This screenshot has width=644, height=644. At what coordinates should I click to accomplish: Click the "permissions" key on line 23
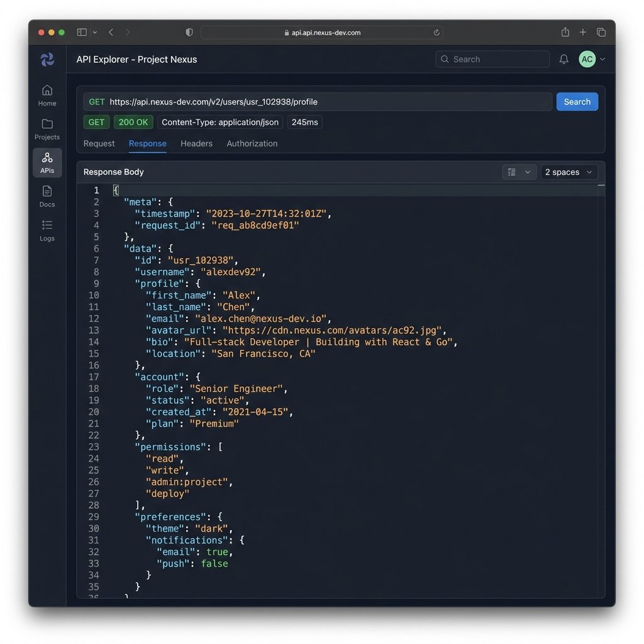(x=170, y=447)
